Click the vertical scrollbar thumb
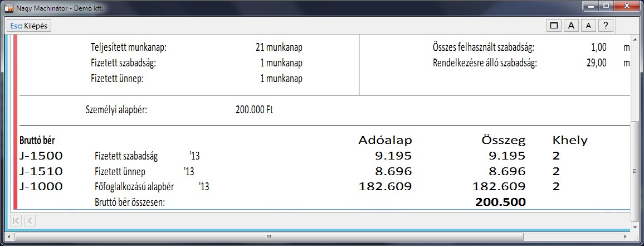This screenshot has width=644, height=246. tap(634, 171)
